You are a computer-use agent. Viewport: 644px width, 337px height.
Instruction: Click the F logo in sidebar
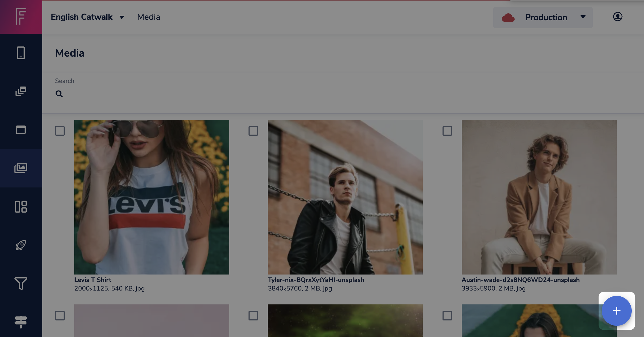pos(21,17)
